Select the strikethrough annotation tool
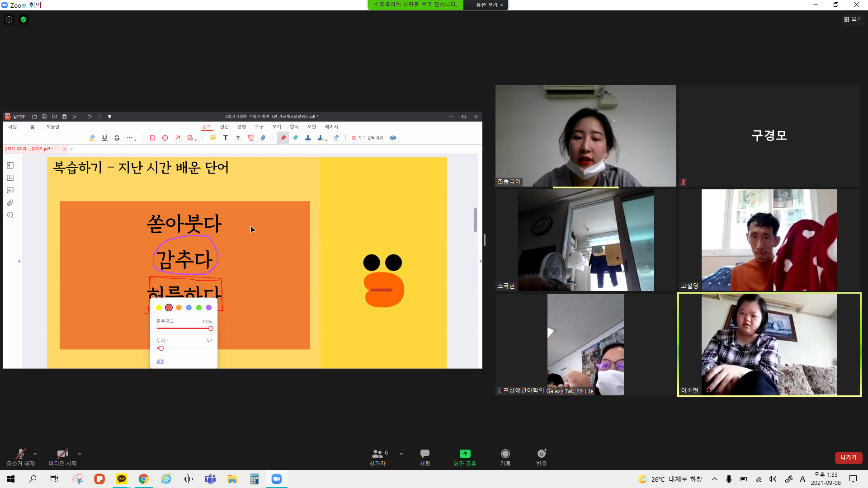The image size is (868, 488). pyautogui.click(x=117, y=138)
